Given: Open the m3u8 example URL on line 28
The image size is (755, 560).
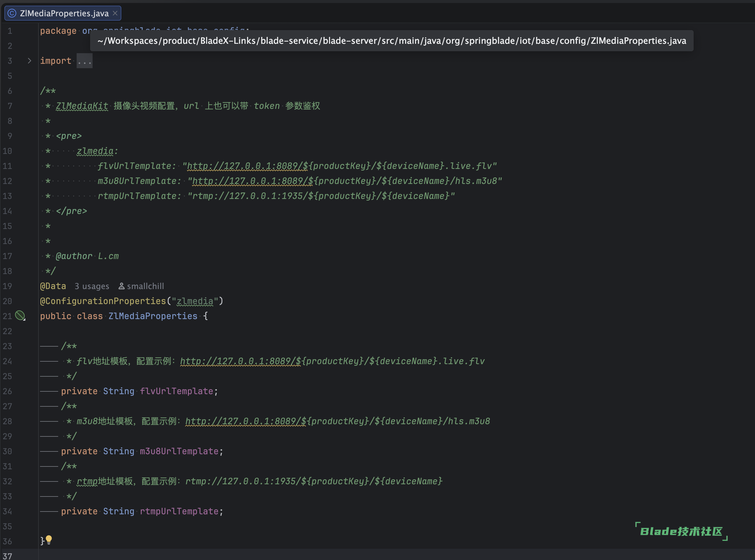Looking at the screenshot, I should pyautogui.click(x=246, y=421).
